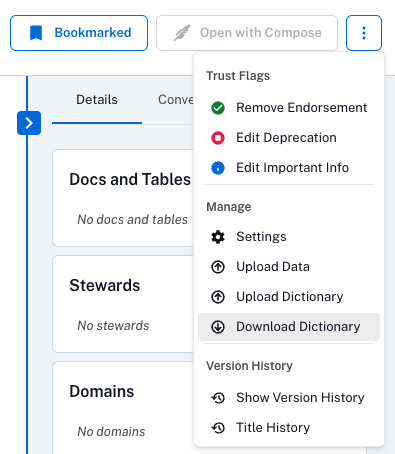The image size is (395, 454).
Task: Select Edit Important Info menu item
Action: click(289, 168)
